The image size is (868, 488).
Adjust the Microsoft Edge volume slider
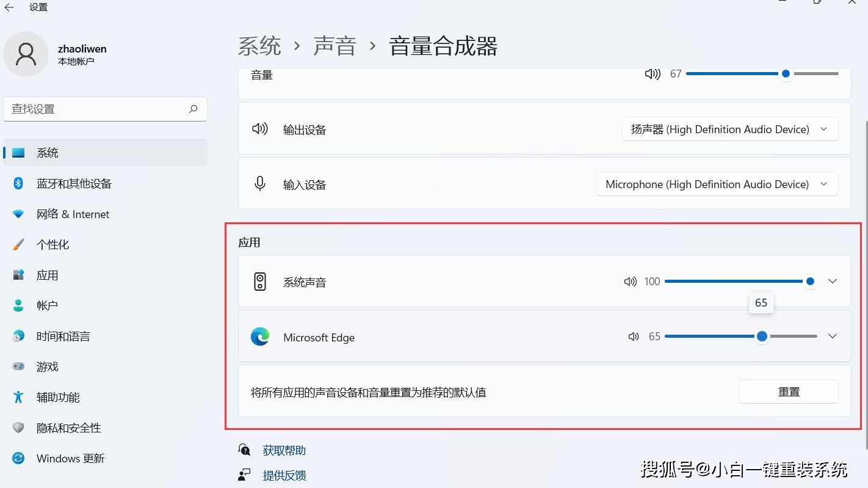coord(741,336)
